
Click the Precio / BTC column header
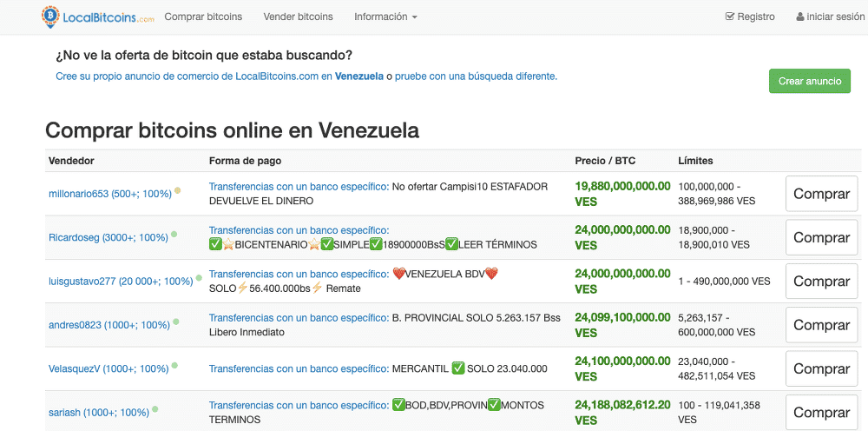[605, 162]
